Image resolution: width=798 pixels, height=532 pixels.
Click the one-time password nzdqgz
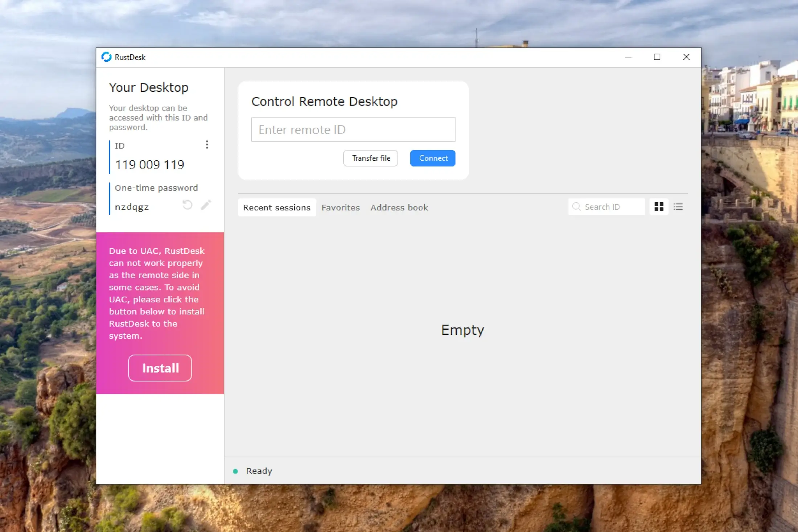pos(132,207)
